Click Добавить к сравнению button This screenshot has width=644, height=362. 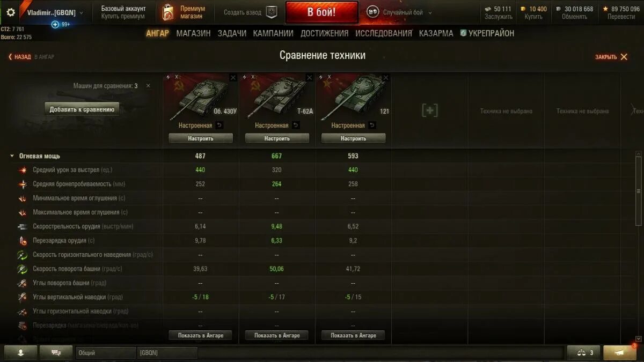pyautogui.click(x=82, y=109)
